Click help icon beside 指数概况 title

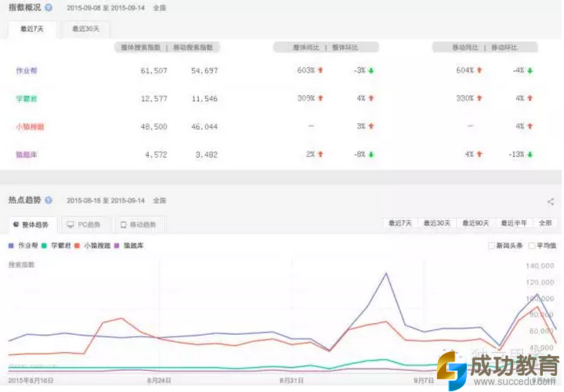click(48, 8)
